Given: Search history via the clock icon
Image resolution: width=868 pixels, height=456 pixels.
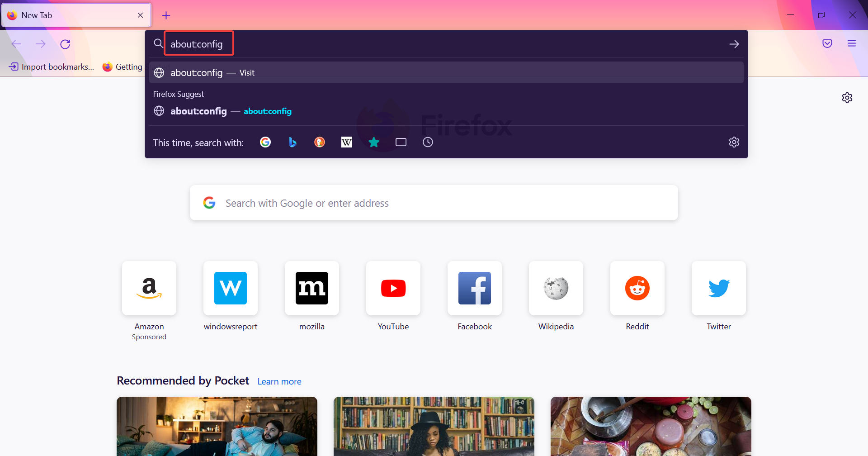Looking at the screenshot, I should (x=428, y=142).
